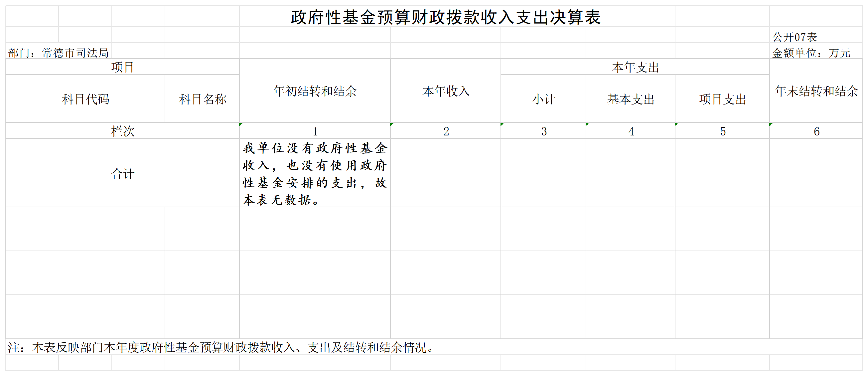Screen dimensions: 868x376
Task: Click the 项目 header cell
Action: 122,67
